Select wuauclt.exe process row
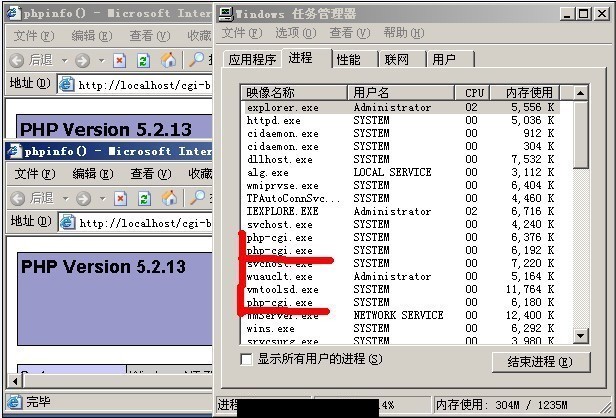Screen dimensions: 616x418 (400, 277)
